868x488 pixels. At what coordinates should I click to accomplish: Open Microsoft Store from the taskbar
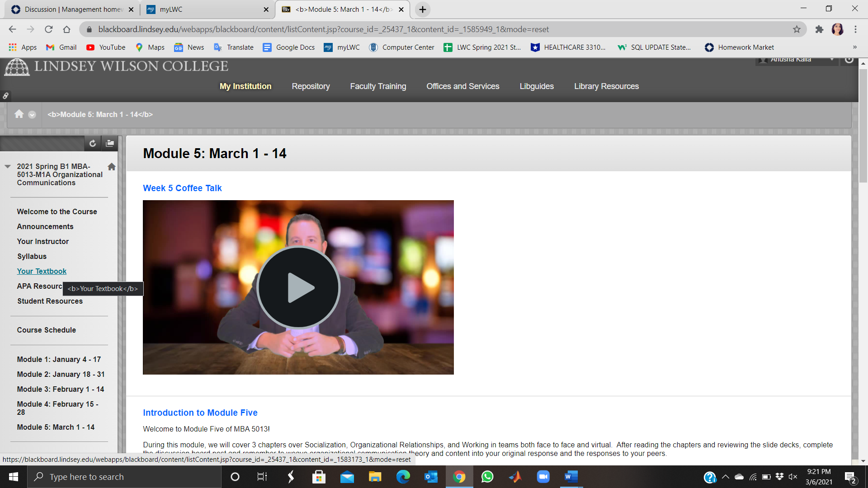pyautogui.click(x=319, y=477)
